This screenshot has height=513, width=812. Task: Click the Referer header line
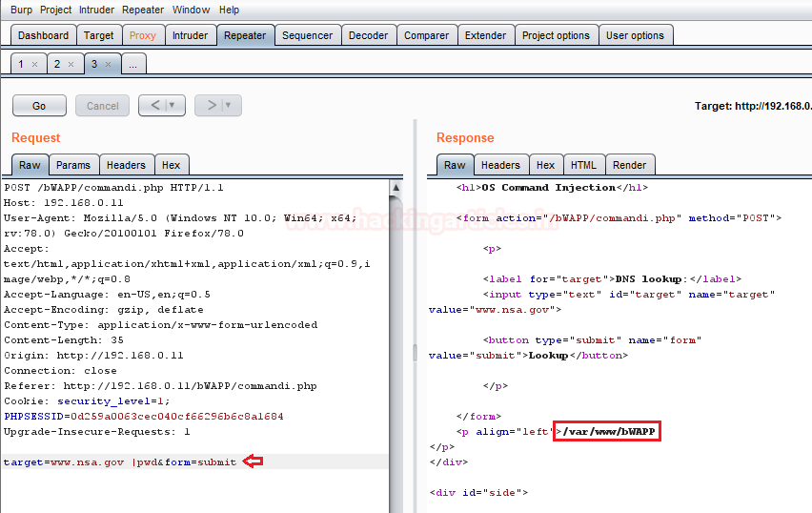(x=160, y=386)
